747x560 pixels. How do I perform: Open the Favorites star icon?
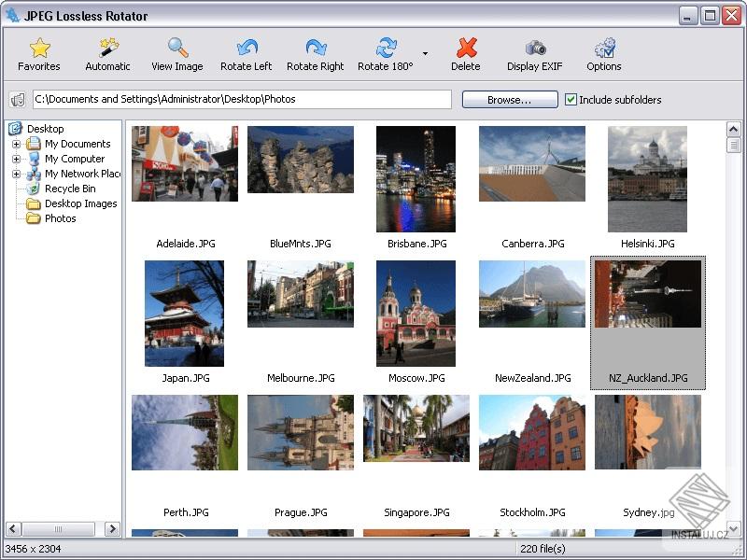[x=39, y=49]
